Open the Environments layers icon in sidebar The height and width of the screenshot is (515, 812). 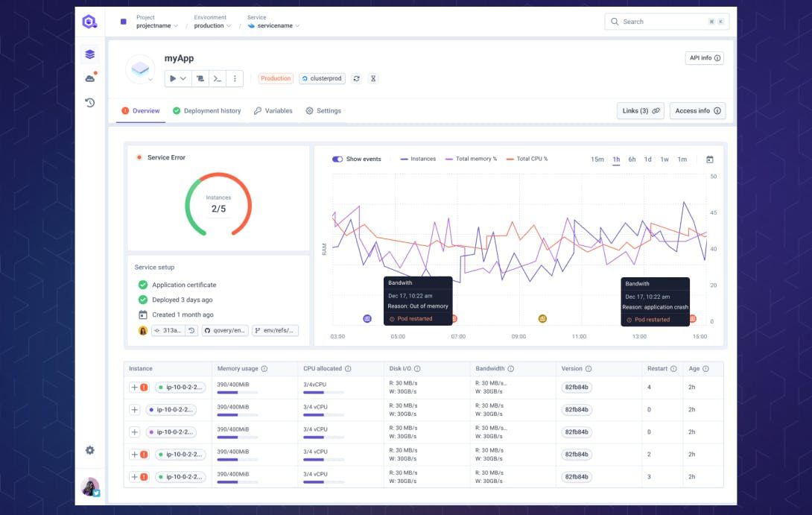pos(90,54)
